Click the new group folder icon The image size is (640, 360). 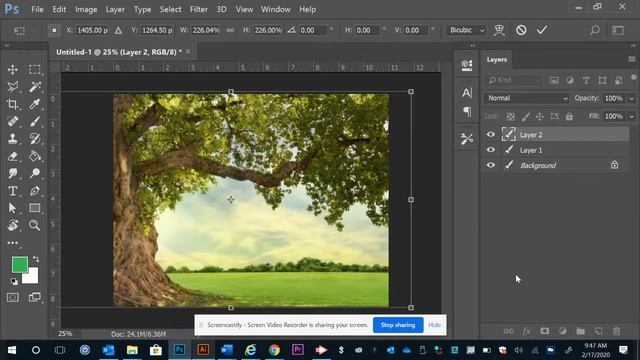580,331
